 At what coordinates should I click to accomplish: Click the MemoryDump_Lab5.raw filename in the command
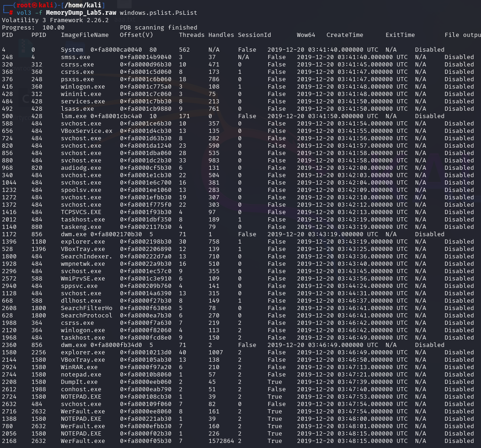click(81, 12)
